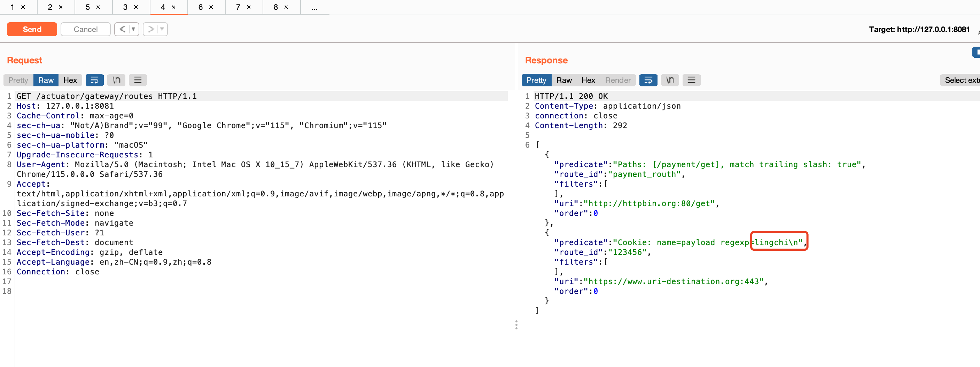This screenshot has width=980, height=367.
Task: Show non-printable characters in Response panel
Action: pyautogui.click(x=670, y=80)
